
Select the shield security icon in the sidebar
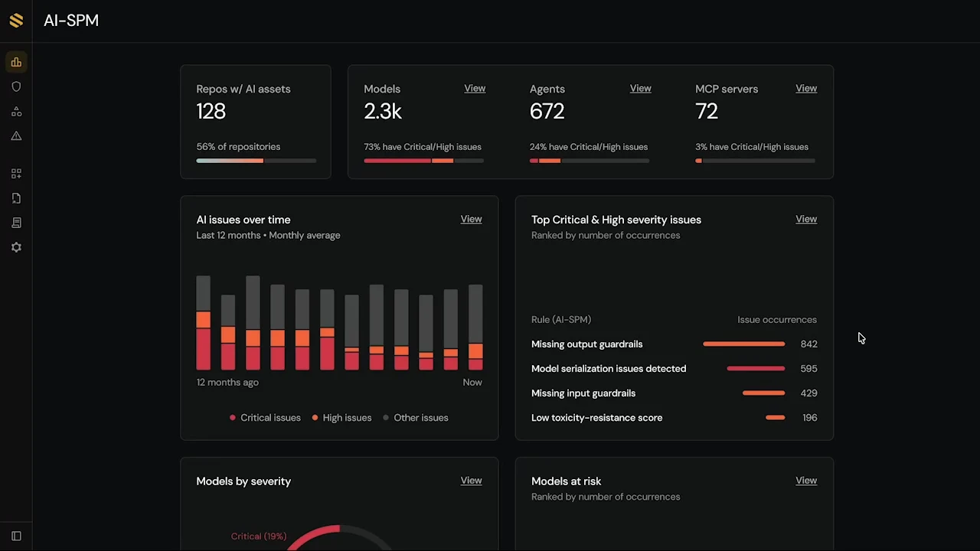click(16, 86)
